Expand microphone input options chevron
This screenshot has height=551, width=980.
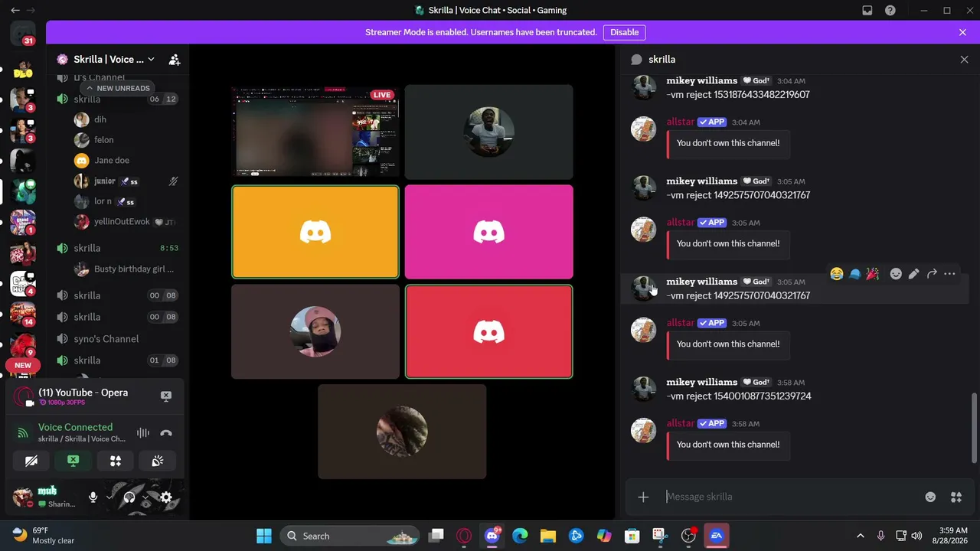(x=109, y=497)
